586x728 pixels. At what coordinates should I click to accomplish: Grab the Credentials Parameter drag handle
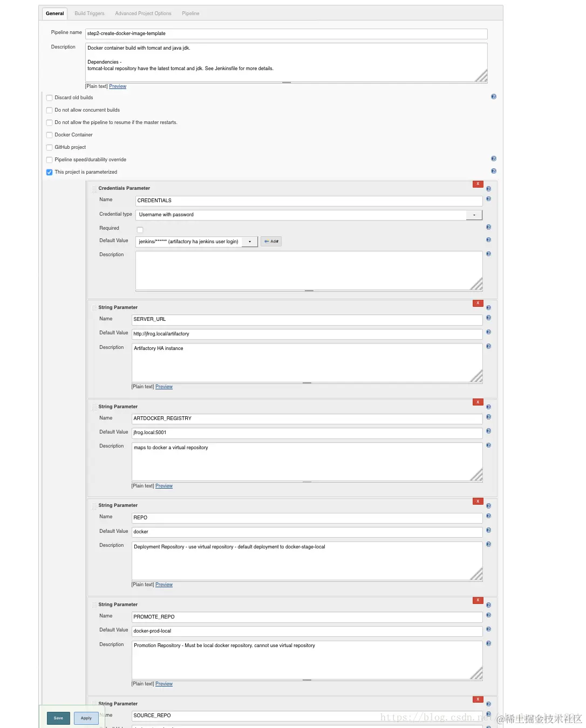click(94, 189)
